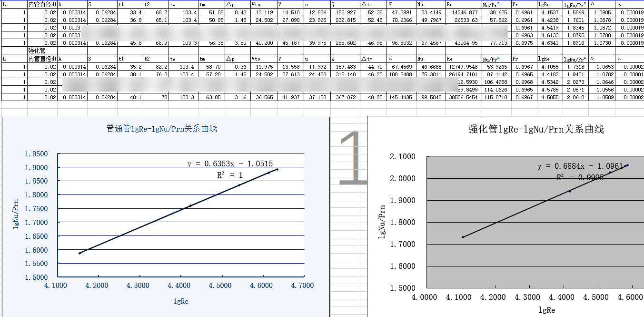The height and width of the screenshot is (317, 644).
Task: Select the lgRe axis title in 普通管 chart
Action: [x=181, y=301]
